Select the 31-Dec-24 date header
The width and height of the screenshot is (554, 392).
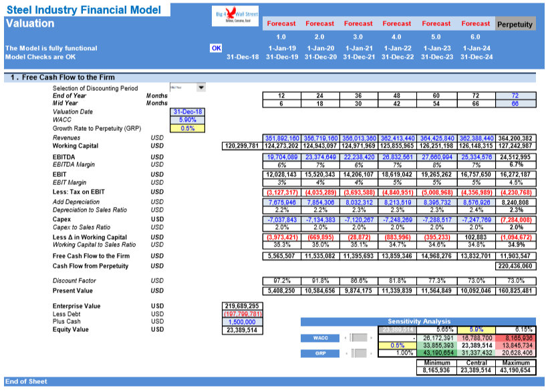476,57
